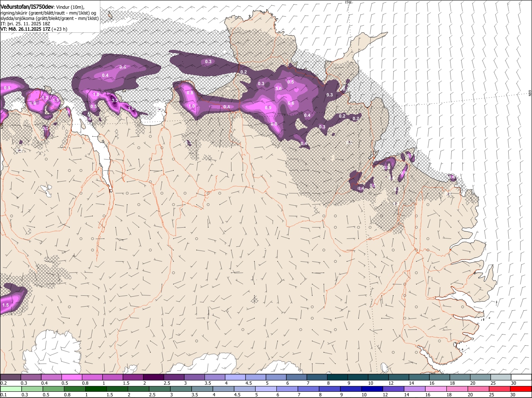
Task: Click the 0.8 precipitation value on the map
Action: click(x=190, y=93)
